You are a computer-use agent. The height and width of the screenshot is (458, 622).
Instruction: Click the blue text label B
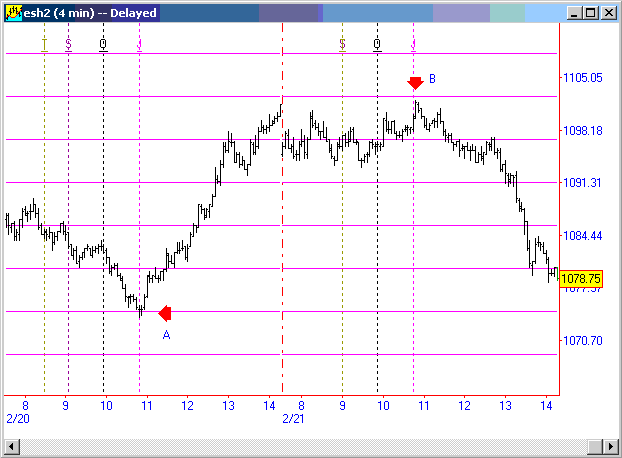coord(432,78)
